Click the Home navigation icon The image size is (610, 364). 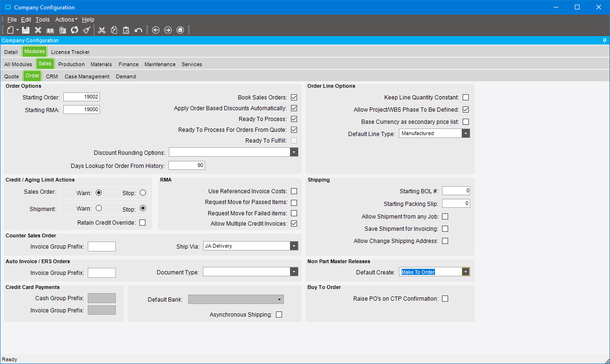click(180, 30)
